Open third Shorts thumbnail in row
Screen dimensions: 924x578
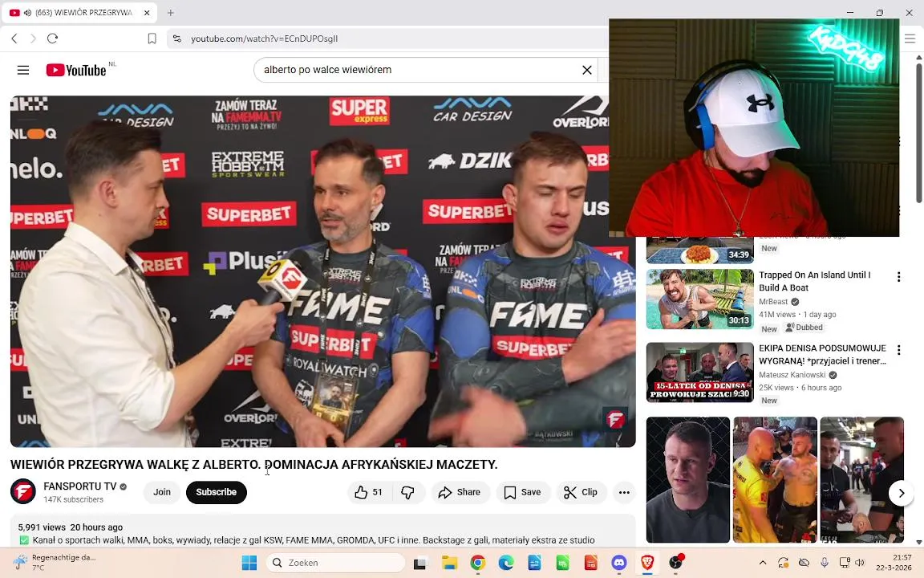coord(862,479)
